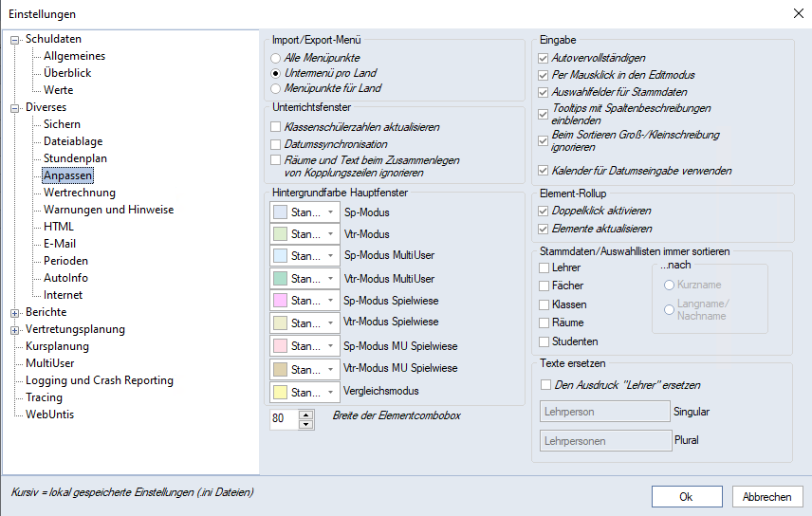Click the Abbrechen button

(766, 497)
